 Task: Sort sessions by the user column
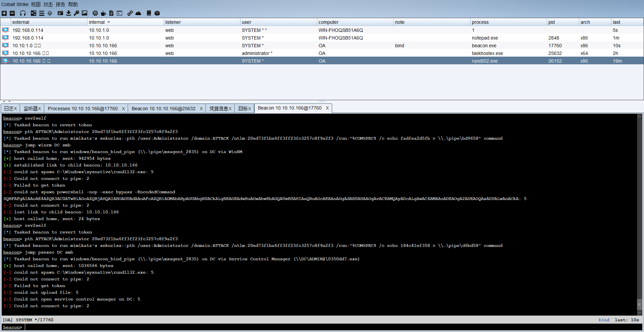pyautogui.click(x=278, y=22)
